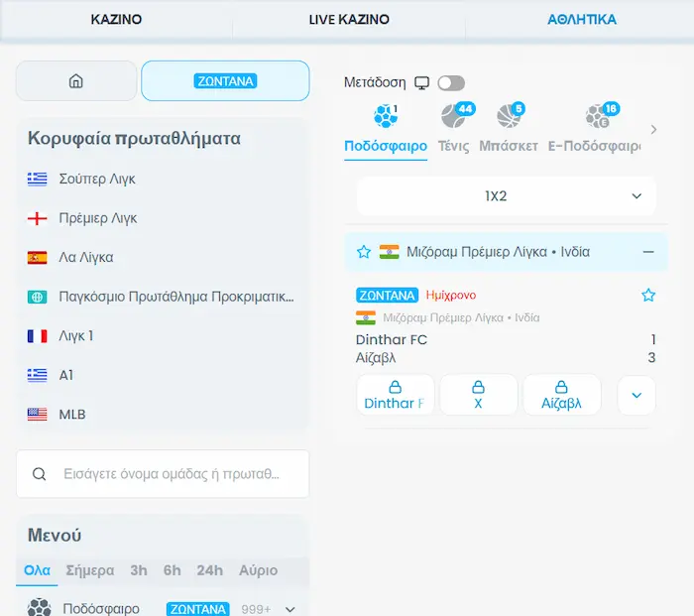
Task: Toggle the ΖΩΝΤΑΝΑ live filter button
Action: (x=225, y=81)
